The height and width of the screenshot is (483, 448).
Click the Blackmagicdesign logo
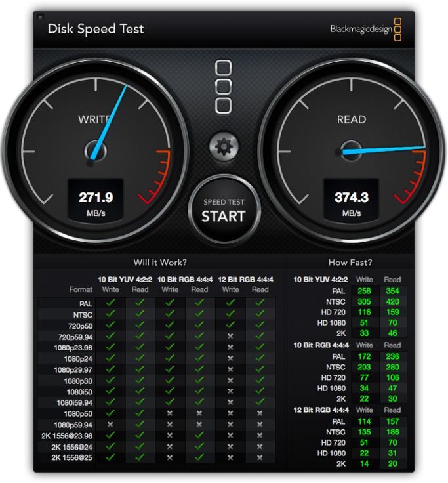[366, 30]
